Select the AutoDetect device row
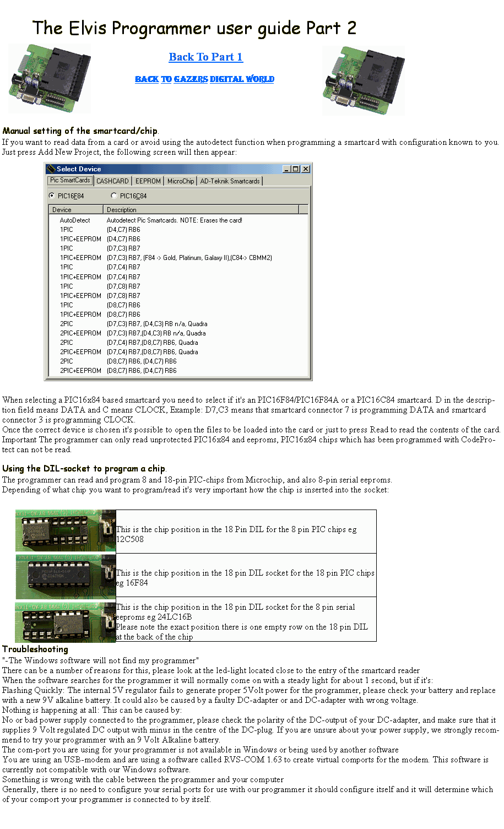The height and width of the screenshot is (829, 504). [75, 220]
